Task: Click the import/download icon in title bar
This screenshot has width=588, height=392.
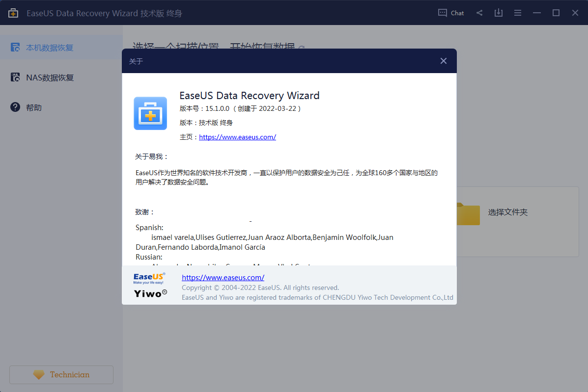Action: (x=499, y=13)
